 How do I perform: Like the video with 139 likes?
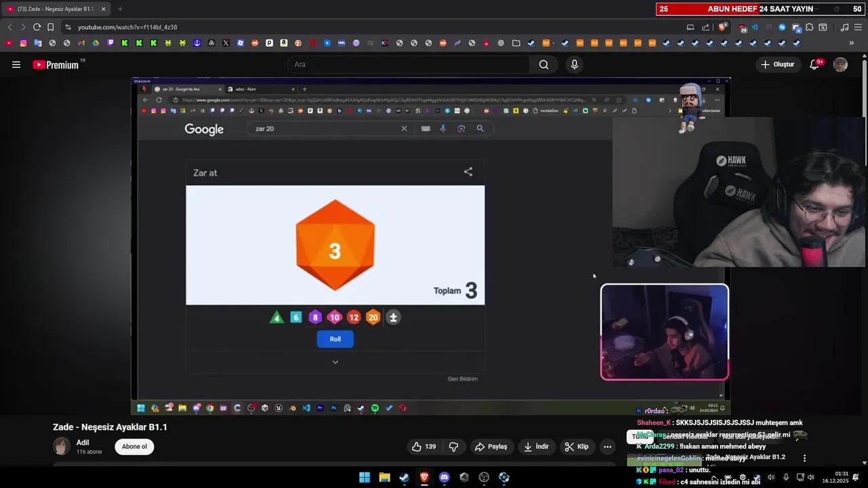[424, 447]
